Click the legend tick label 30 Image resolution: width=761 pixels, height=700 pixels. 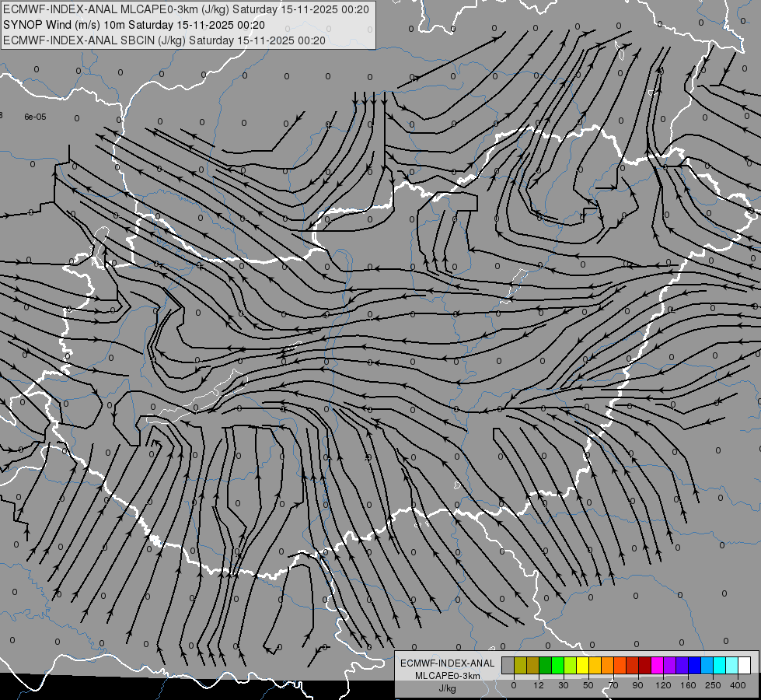pos(564,685)
